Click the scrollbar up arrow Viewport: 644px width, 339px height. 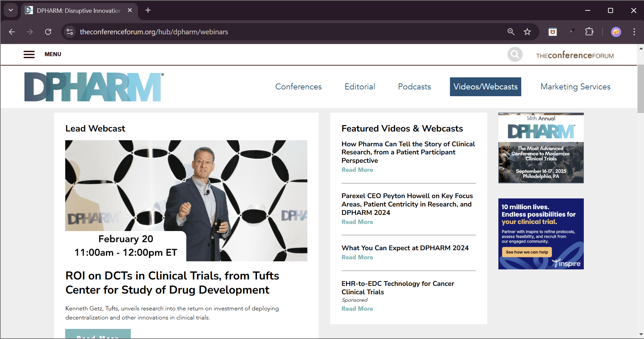pos(641,48)
